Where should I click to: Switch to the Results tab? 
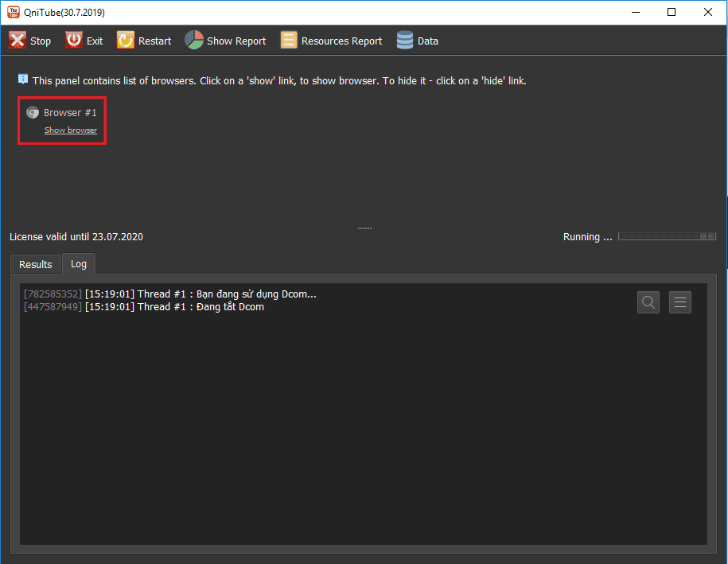(x=36, y=264)
